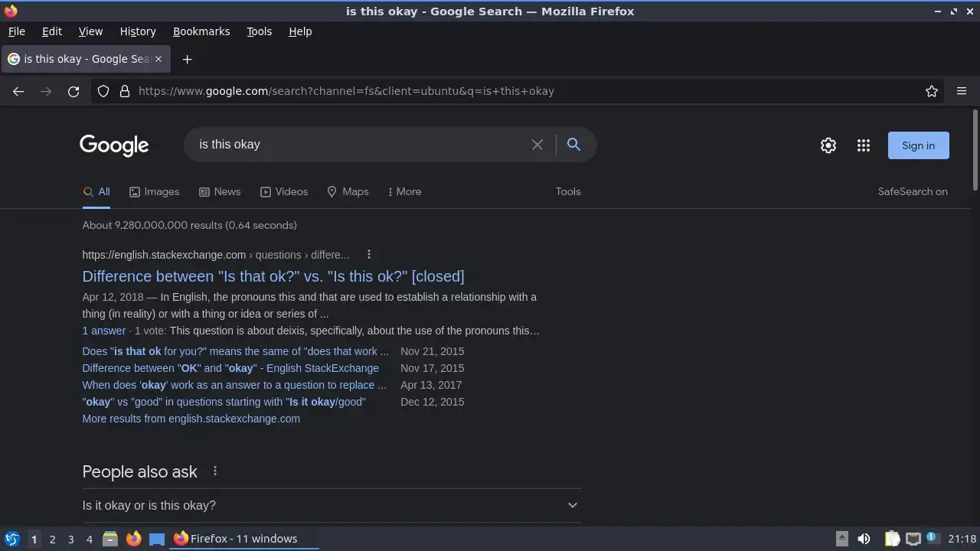Open 'Difference between OK and okay' link
This screenshot has height=551, width=980.
click(230, 368)
